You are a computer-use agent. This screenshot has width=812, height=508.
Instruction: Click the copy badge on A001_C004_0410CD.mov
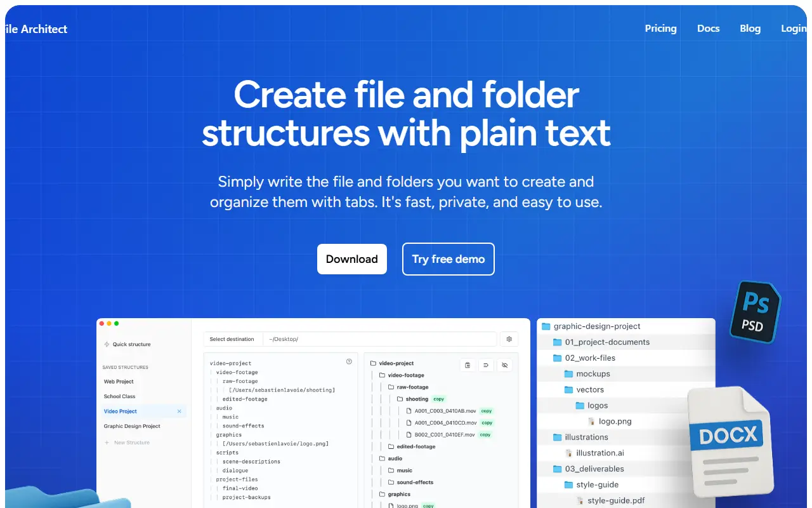(x=487, y=423)
